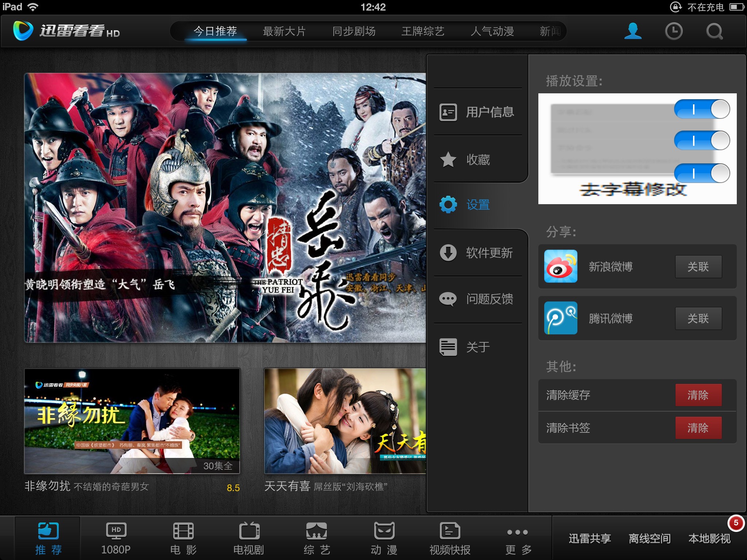Toggle the first playback setting switch
This screenshot has width=747, height=560.
(702, 109)
